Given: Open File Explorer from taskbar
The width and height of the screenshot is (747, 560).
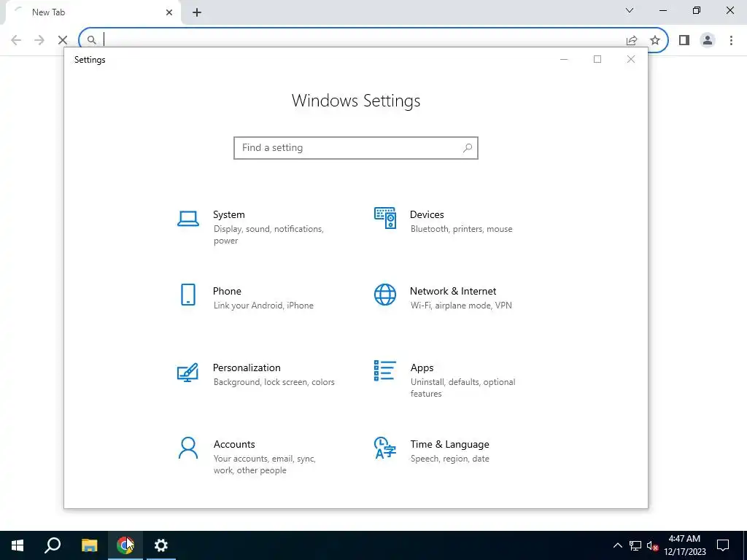Looking at the screenshot, I should coord(89,545).
